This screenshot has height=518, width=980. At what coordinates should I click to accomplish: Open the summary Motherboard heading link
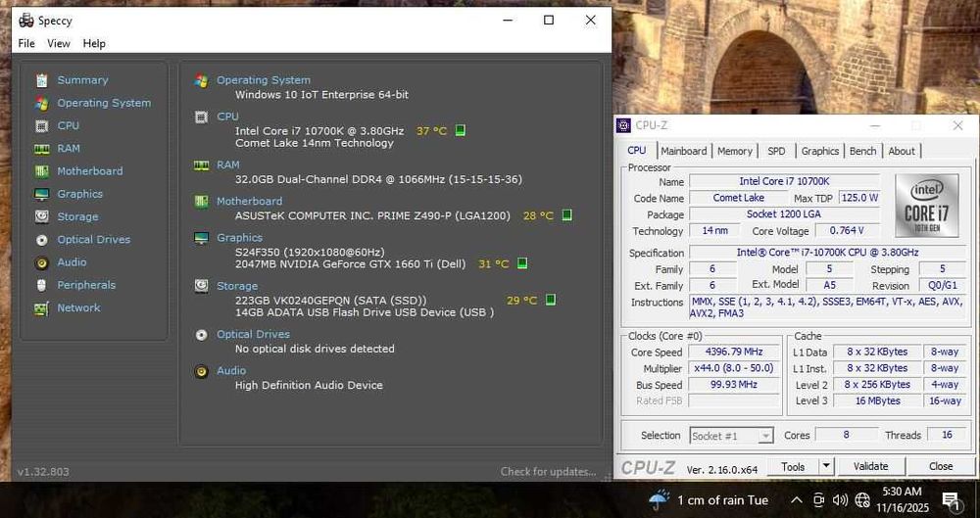pos(249,201)
